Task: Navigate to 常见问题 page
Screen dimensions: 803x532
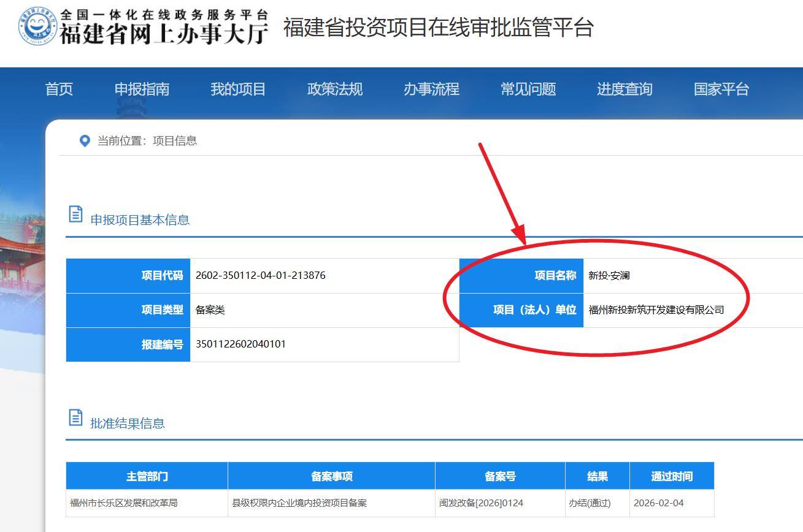Action: [x=528, y=89]
